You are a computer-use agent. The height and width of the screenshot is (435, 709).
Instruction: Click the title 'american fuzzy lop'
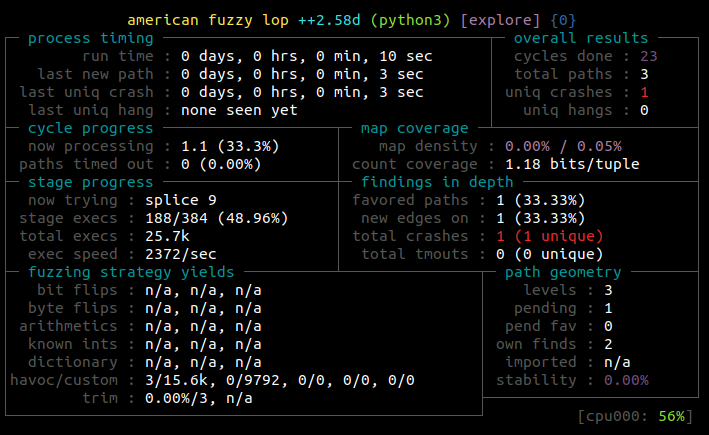click(208, 20)
